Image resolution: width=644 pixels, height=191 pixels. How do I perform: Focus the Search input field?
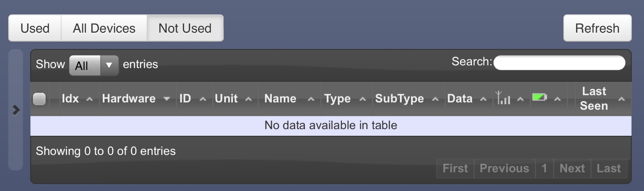[559, 63]
